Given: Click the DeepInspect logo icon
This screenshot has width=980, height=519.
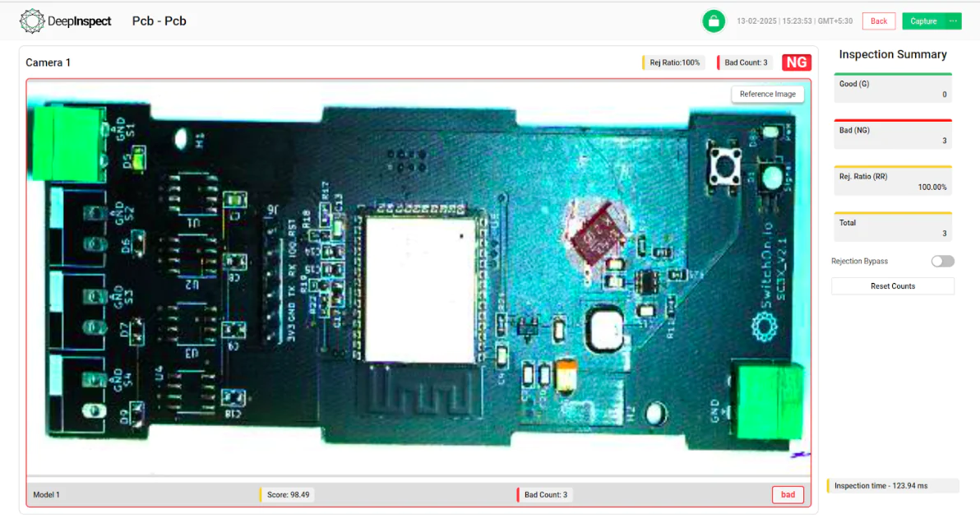Looking at the screenshot, I should tap(30, 21).
